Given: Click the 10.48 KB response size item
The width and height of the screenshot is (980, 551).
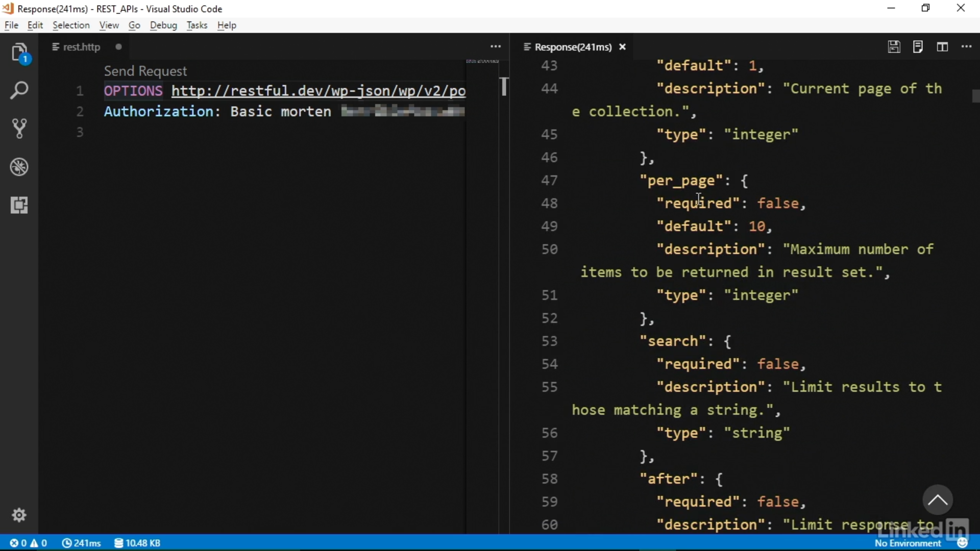Looking at the screenshot, I should (137, 543).
